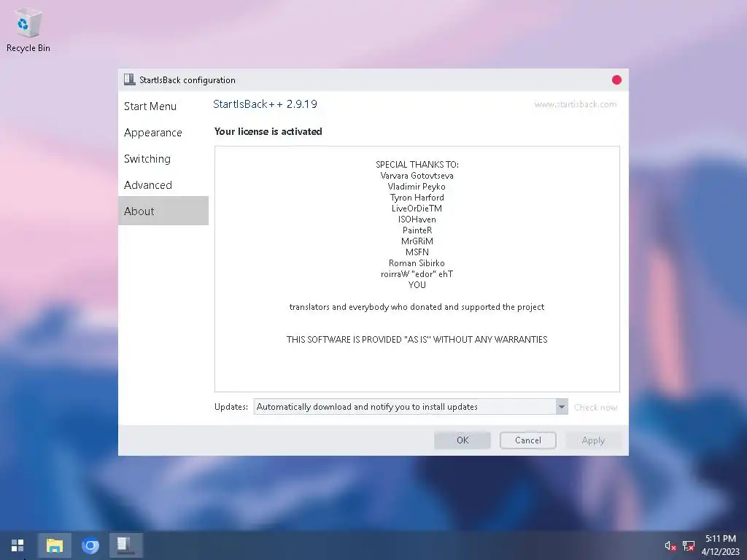The height and width of the screenshot is (560, 747).
Task: Click the StartIsBack title bar icon
Action: click(129, 79)
